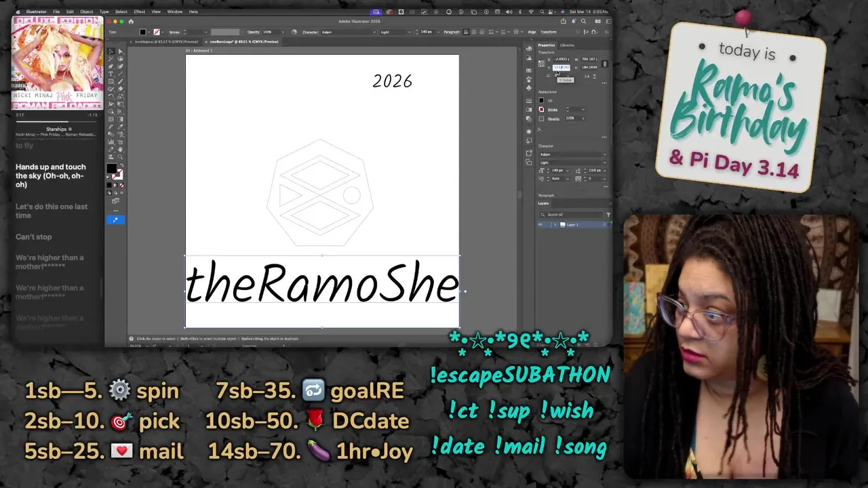
Task: Toggle Layer 1 visibility eye
Action: pyautogui.click(x=540, y=224)
